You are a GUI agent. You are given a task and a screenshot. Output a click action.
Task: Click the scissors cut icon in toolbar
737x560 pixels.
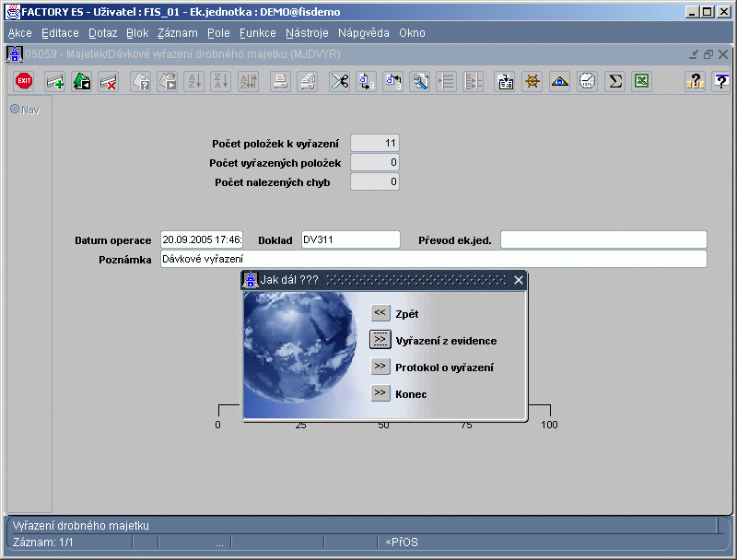(x=340, y=81)
